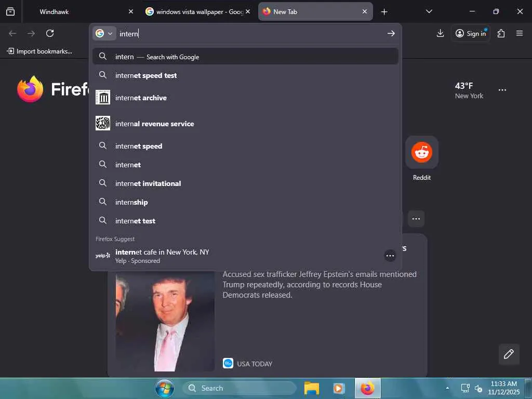Reload the current page
Viewport: 532px width, 399px height.
tap(50, 33)
